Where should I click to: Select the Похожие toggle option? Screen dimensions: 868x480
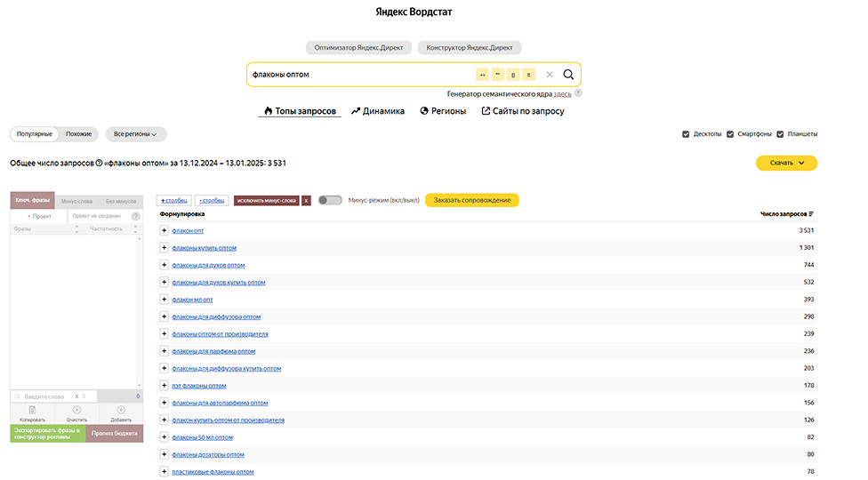(78, 134)
